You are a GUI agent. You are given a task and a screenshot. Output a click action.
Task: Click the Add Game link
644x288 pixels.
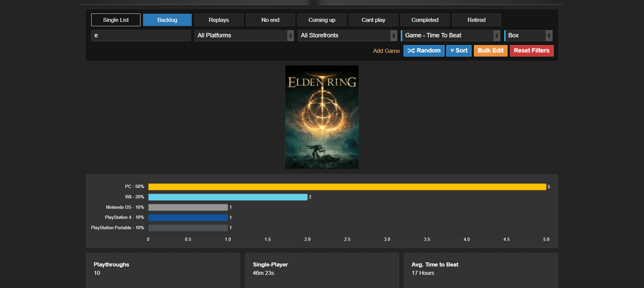(386, 51)
